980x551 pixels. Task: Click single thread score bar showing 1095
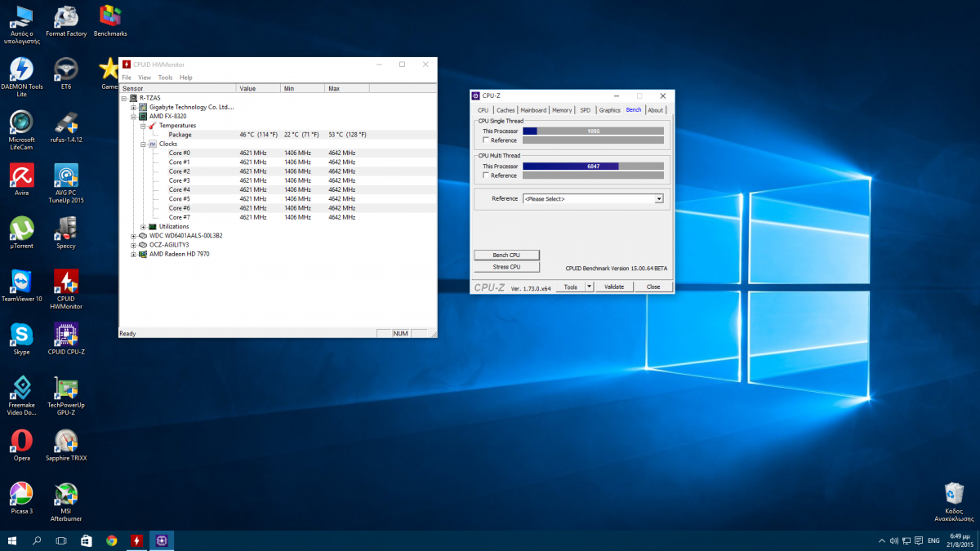(593, 131)
